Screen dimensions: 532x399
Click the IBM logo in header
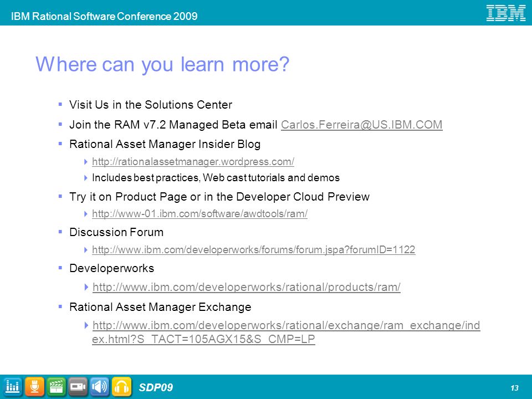[x=506, y=13]
